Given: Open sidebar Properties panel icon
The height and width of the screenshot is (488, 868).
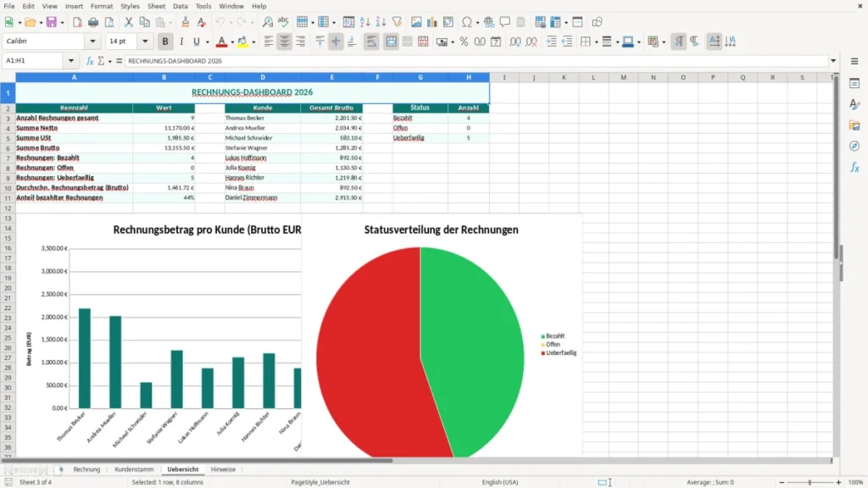Looking at the screenshot, I should (x=854, y=83).
